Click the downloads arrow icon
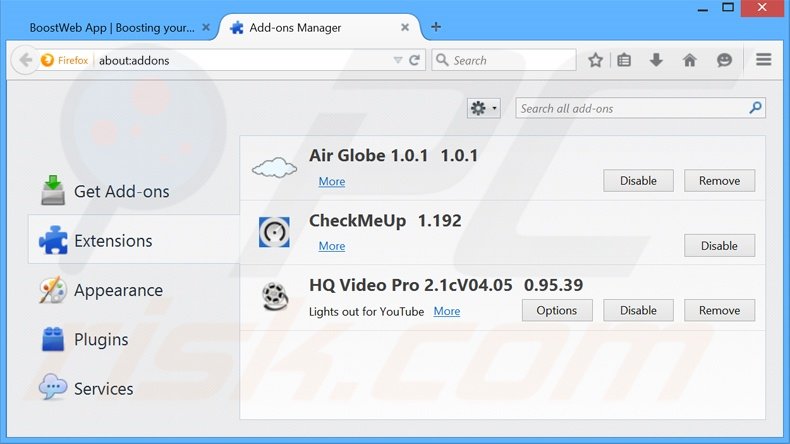Viewport: 790px width, 444px height. click(656, 60)
